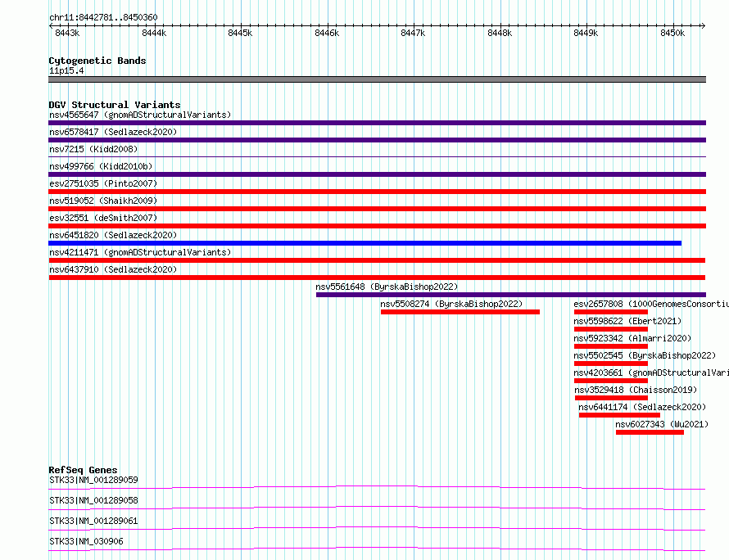729x560 pixels.
Task: Open nsv5561648 (ByrskaBishop2022) label
Action: (x=387, y=287)
